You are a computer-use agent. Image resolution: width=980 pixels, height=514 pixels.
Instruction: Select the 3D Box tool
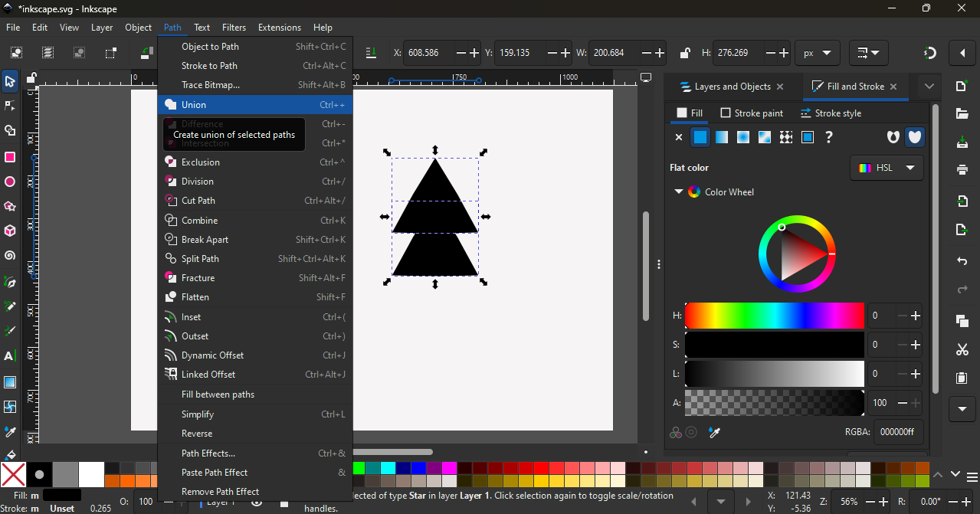coord(10,231)
